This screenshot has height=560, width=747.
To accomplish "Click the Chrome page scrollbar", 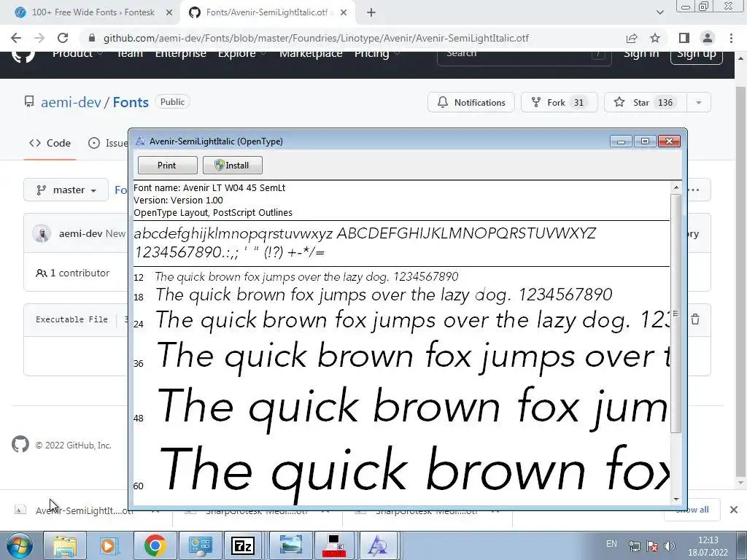I will pos(740,281).
